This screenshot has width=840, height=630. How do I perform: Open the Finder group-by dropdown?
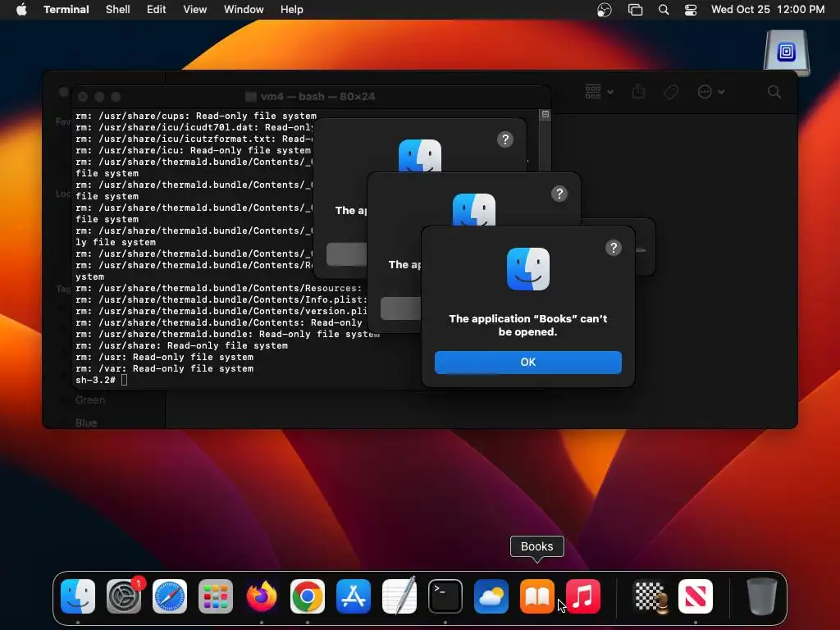click(x=599, y=92)
